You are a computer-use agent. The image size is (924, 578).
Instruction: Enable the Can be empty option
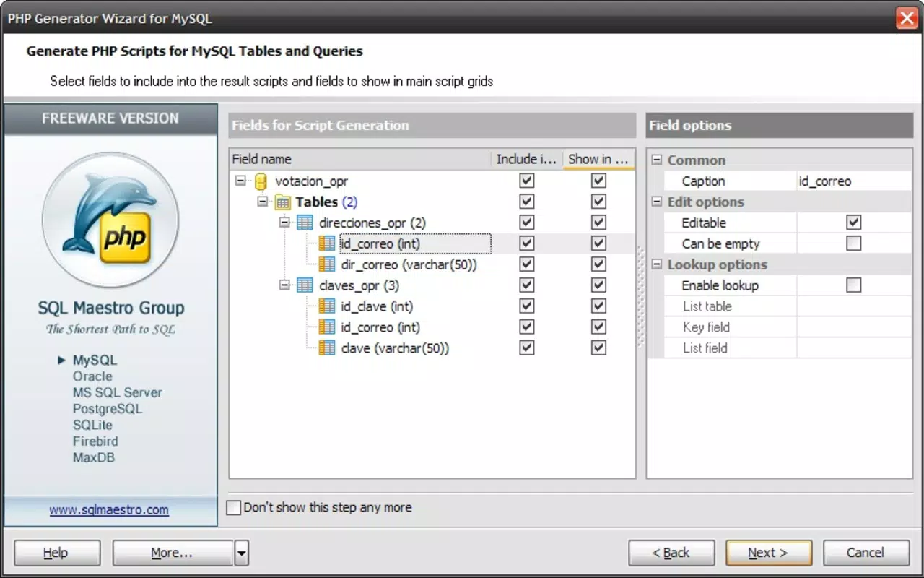pos(854,244)
